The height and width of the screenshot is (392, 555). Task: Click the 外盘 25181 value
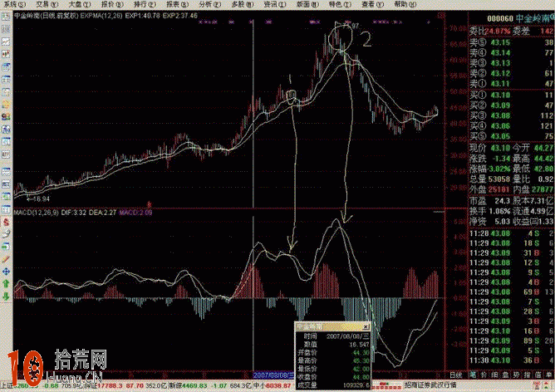coord(499,189)
